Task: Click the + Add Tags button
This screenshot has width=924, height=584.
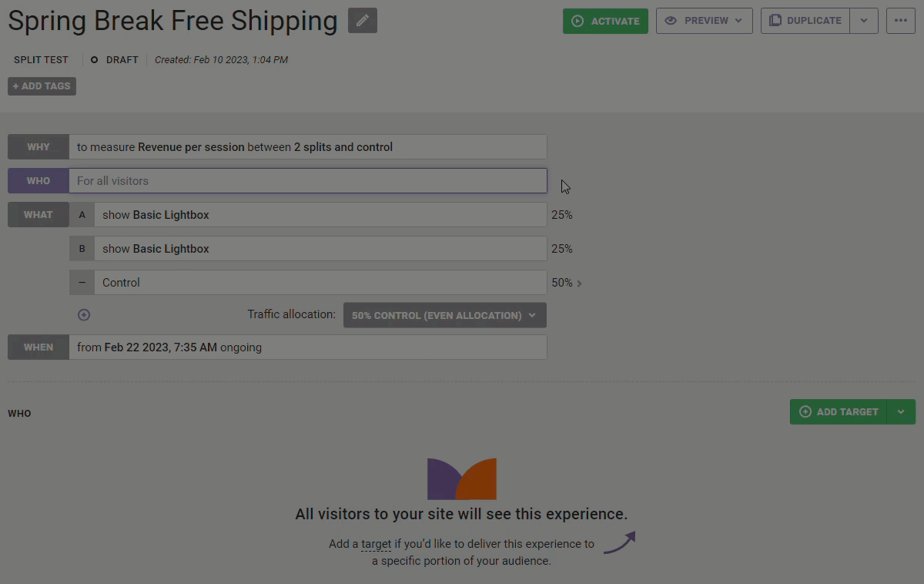Action: [x=42, y=86]
